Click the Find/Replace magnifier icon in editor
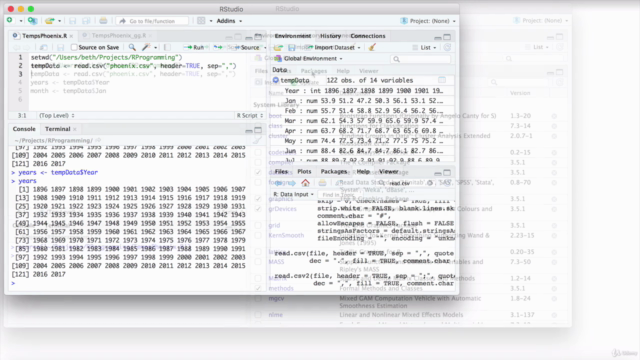 point(132,47)
